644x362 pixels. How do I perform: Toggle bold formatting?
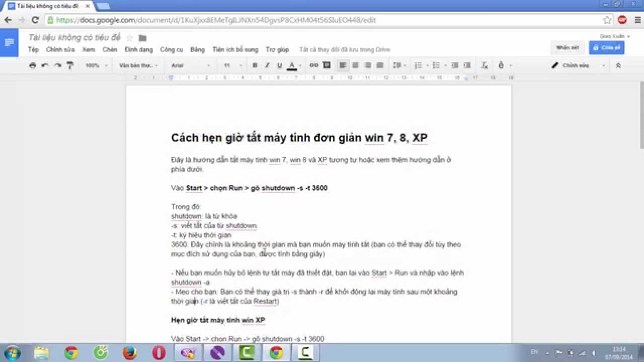coord(255,65)
